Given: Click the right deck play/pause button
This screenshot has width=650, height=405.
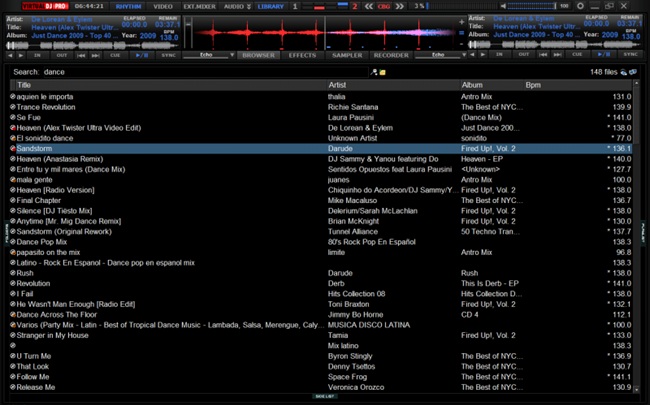Looking at the screenshot, I should [604, 54].
